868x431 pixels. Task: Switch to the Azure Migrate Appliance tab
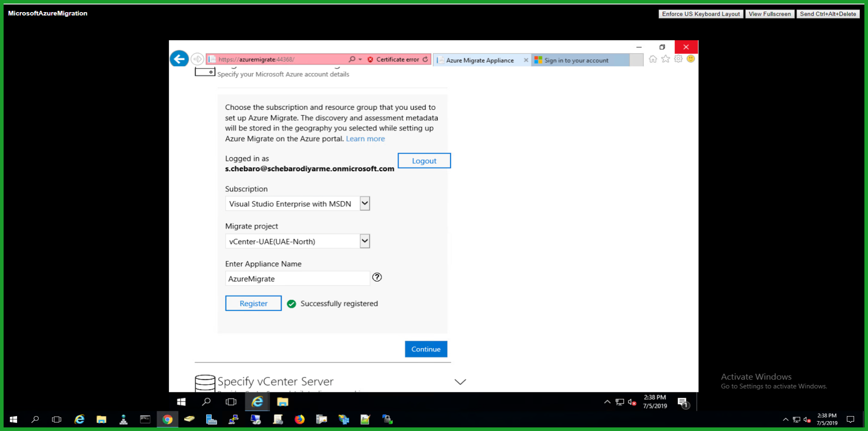480,60
